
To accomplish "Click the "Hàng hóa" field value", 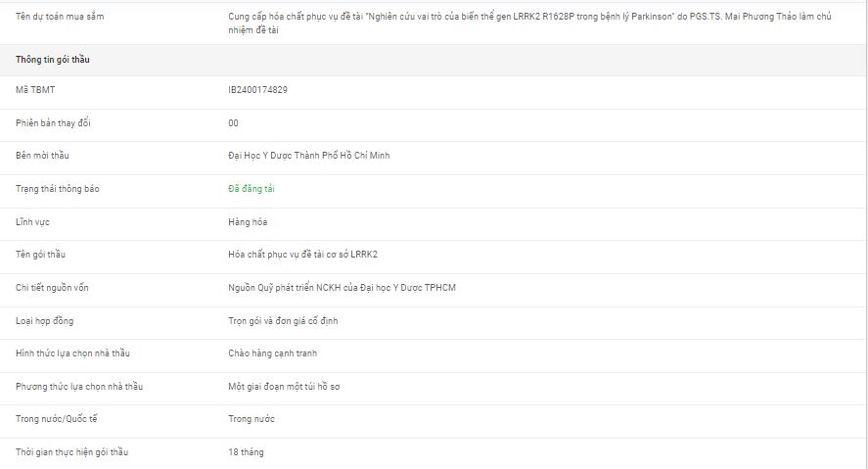I will click(x=248, y=222).
